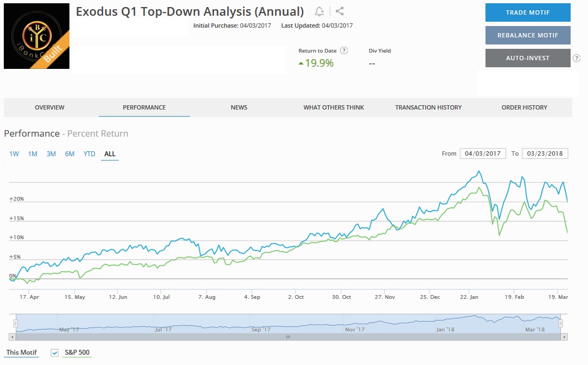Edit the From date field 04/03/2017
The height and width of the screenshot is (365, 588).
pos(483,153)
